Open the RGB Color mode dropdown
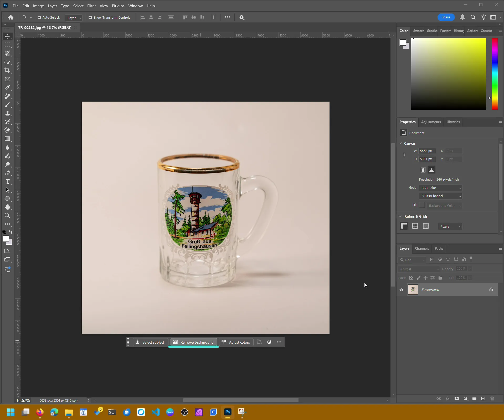 [x=441, y=188]
